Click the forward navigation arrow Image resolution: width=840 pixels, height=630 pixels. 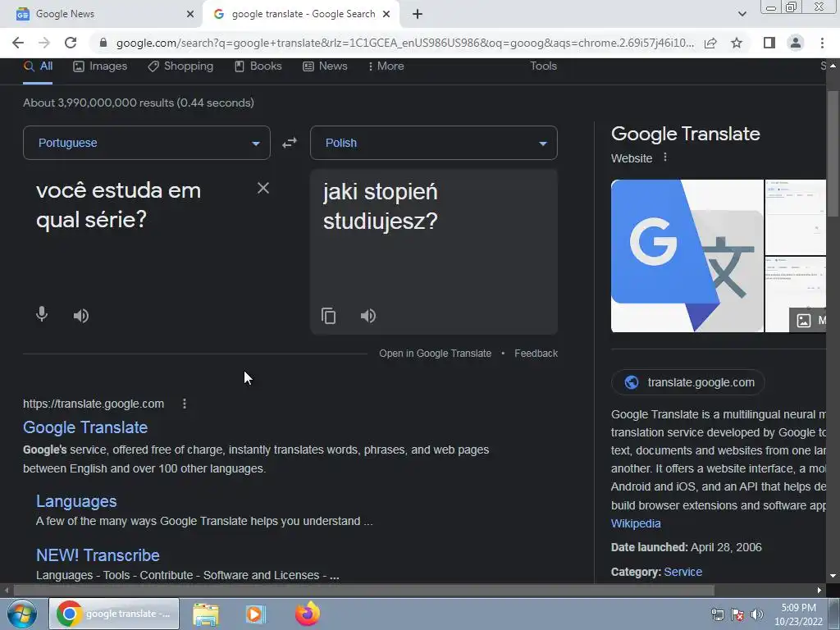pos(44,43)
